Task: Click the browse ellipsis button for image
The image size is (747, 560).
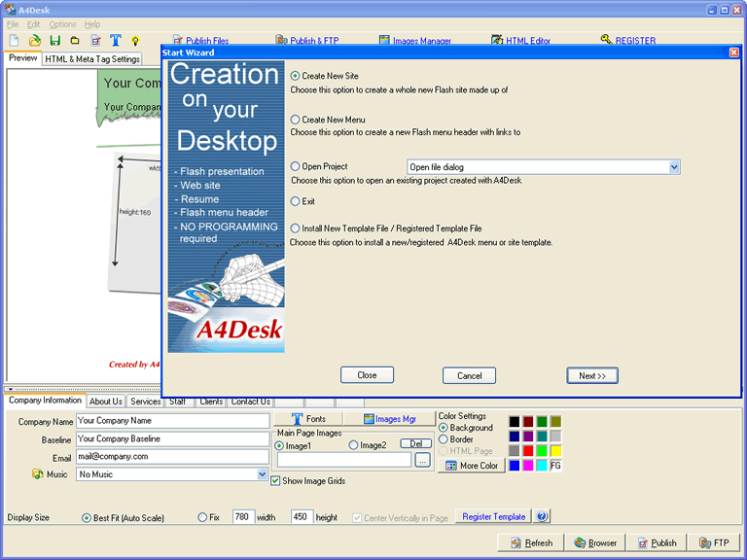Action: (x=422, y=460)
